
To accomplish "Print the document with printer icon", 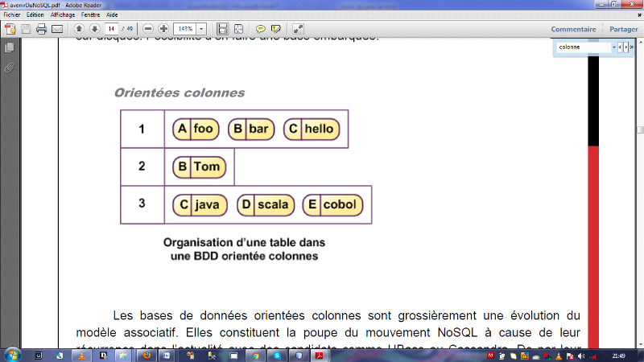I will coord(42,29).
